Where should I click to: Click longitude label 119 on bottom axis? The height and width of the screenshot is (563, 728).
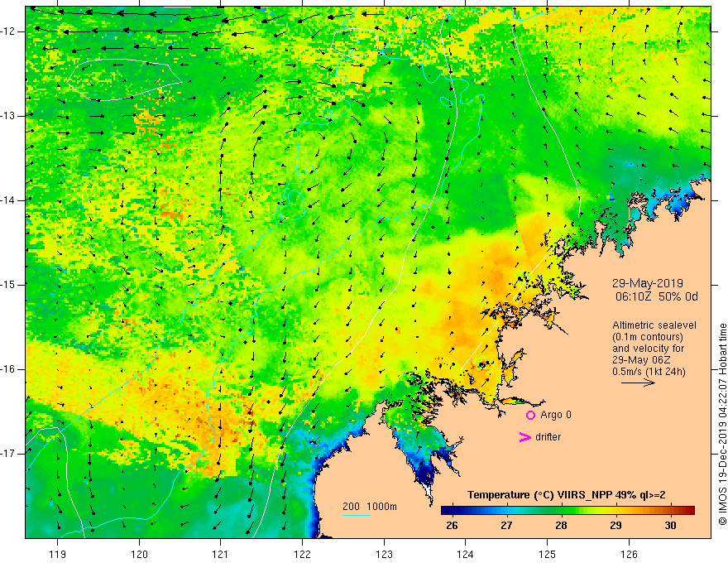pos(58,554)
